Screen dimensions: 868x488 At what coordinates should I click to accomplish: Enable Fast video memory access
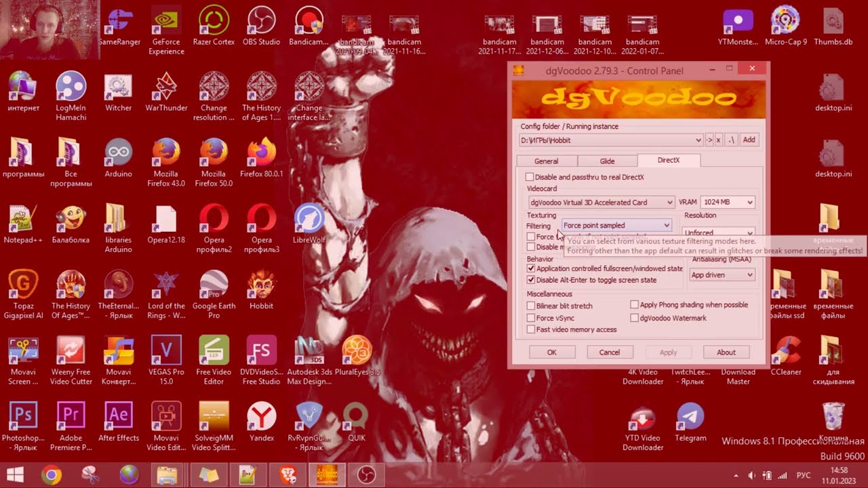pyautogui.click(x=531, y=329)
